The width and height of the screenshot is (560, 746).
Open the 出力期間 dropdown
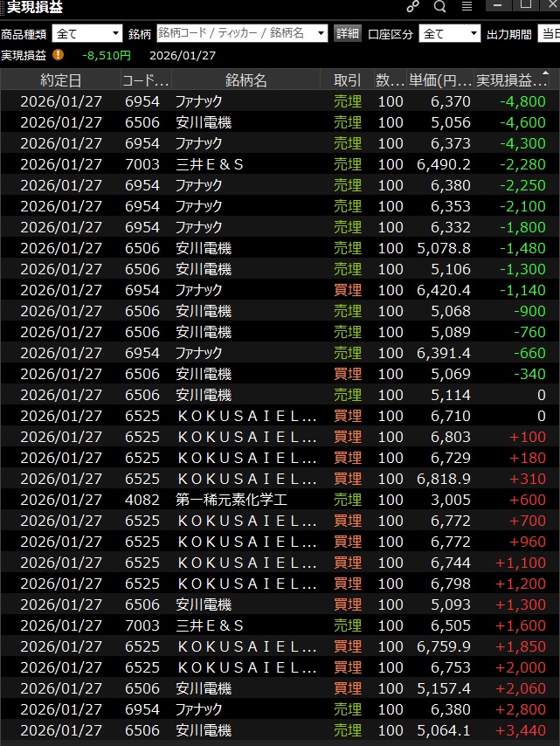click(548, 34)
